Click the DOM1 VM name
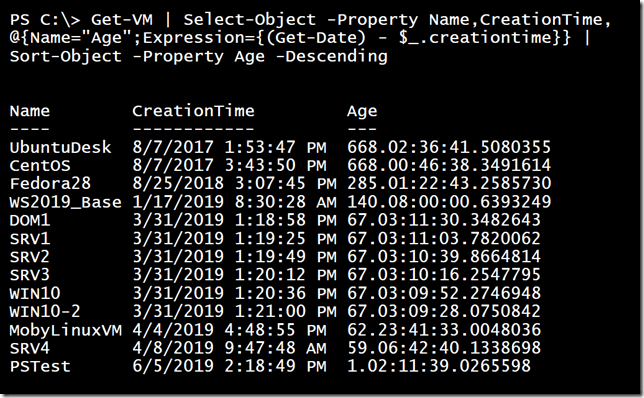Viewport: 644px width, 398px height. [x=30, y=220]
